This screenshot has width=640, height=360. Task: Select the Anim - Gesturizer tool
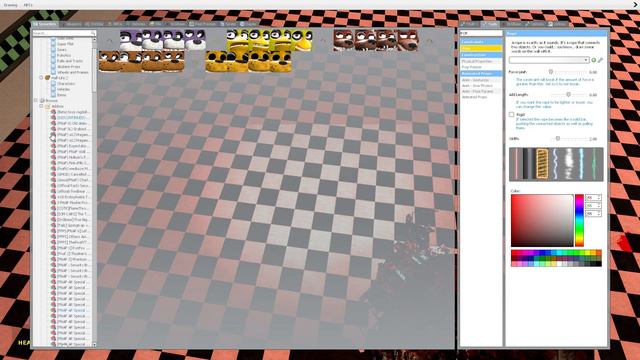(481, 80)
